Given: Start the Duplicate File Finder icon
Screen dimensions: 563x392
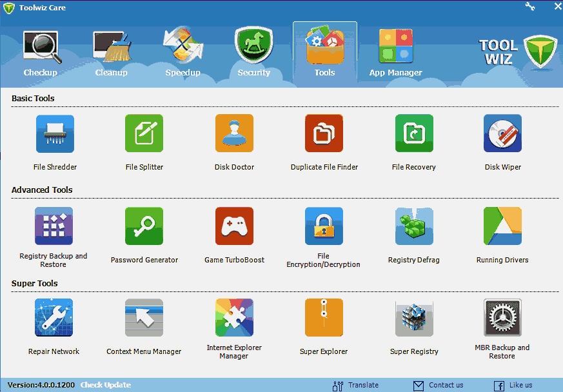Looking at the screenshot, I should pyautogui.click(x=324, y=133).
